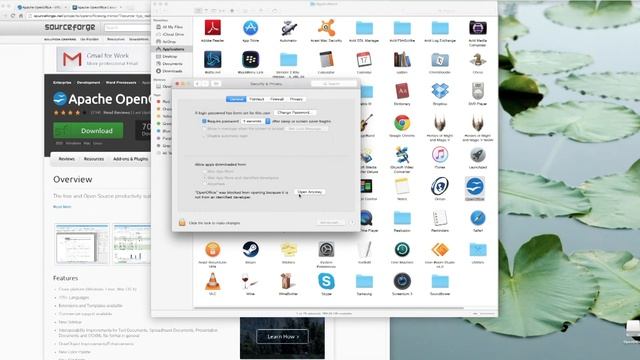Open the DVD Player application icon
The image size is (640, 360).
tap(478, 91)
